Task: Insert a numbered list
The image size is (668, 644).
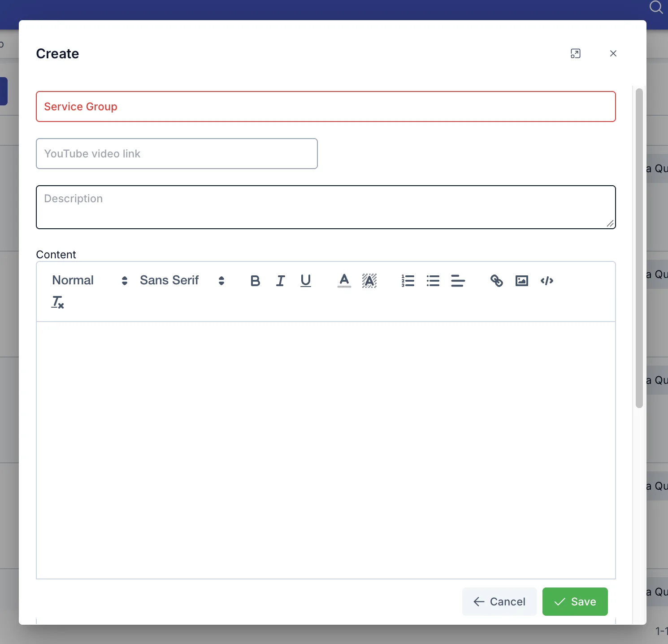Action: pyautogui.click(x=408, y=281)
